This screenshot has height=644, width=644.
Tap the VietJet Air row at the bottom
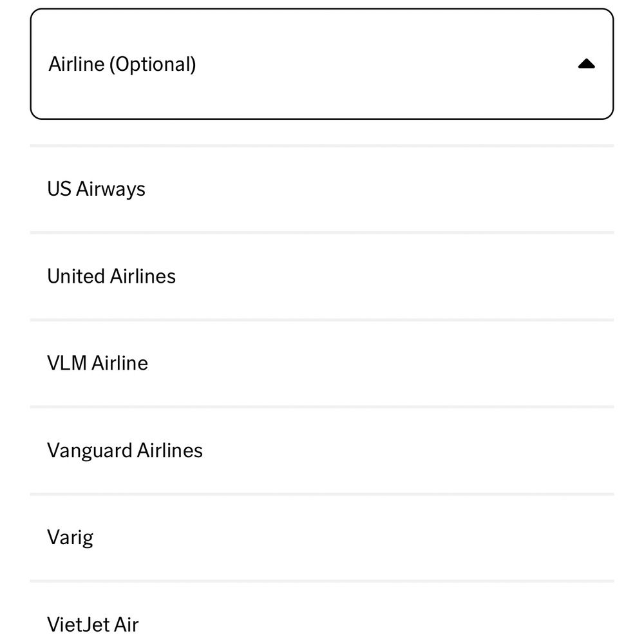(322, 621)
